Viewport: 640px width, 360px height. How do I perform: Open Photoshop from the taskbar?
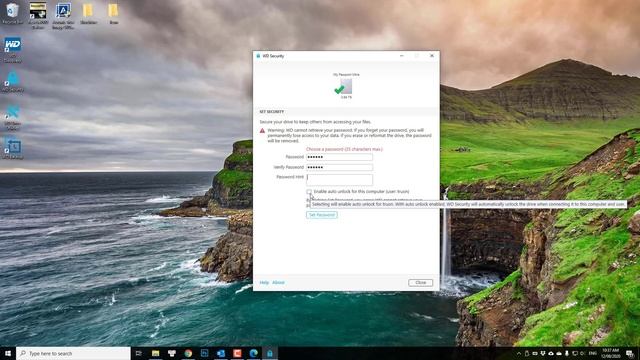point(204,353)
